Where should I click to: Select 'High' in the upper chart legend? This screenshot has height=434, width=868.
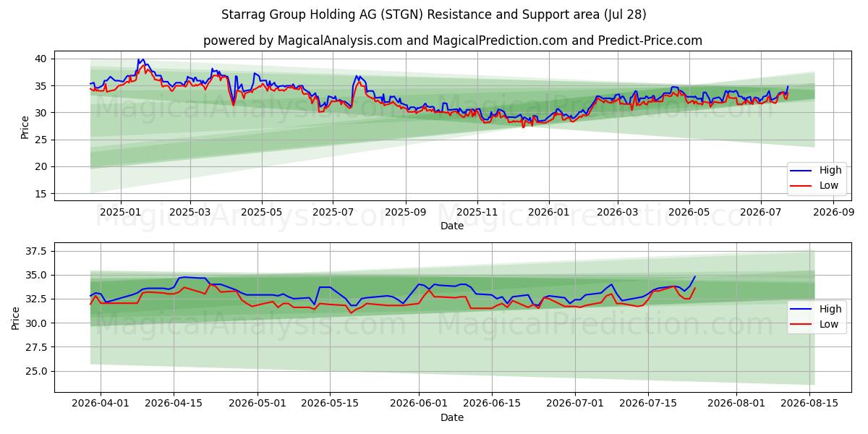tap(830, 170)
